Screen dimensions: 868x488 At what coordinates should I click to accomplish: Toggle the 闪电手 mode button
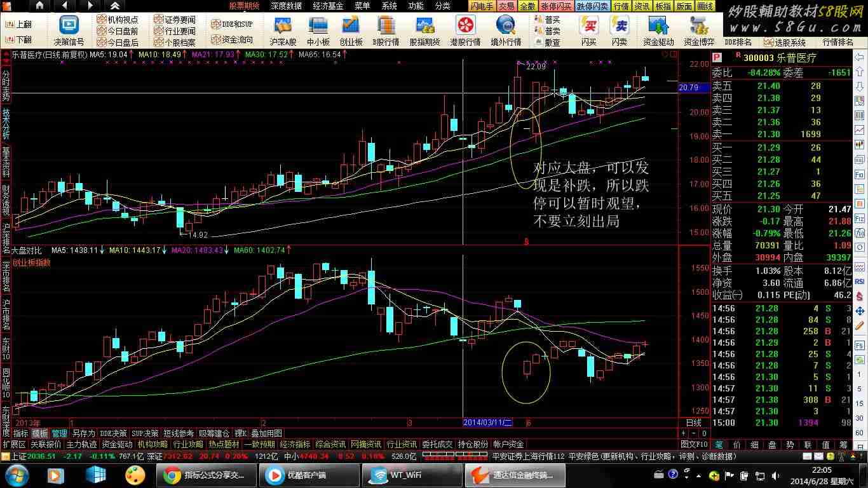482,6
